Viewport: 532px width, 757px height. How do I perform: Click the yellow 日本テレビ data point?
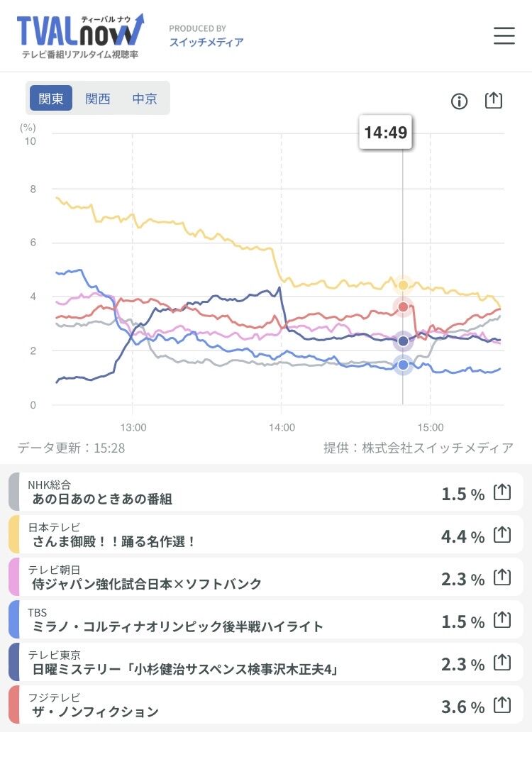(x=403, y=285)
